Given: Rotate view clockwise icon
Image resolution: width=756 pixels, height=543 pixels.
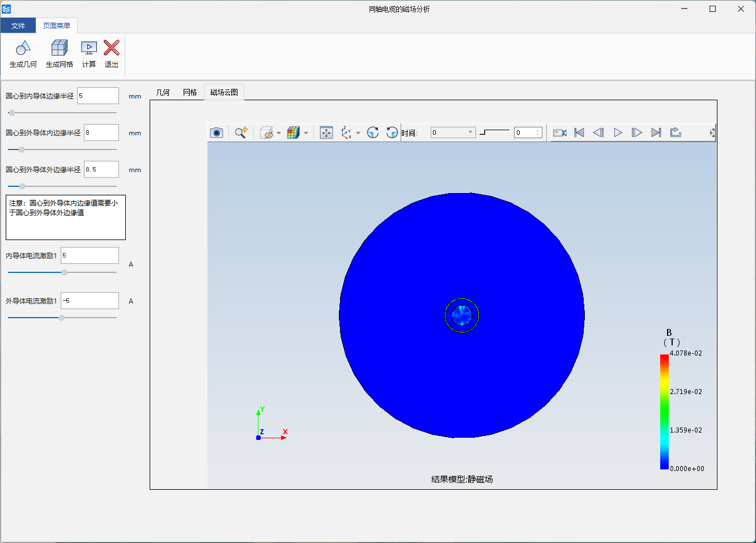Looking at the screenshot, I should 373,132.
